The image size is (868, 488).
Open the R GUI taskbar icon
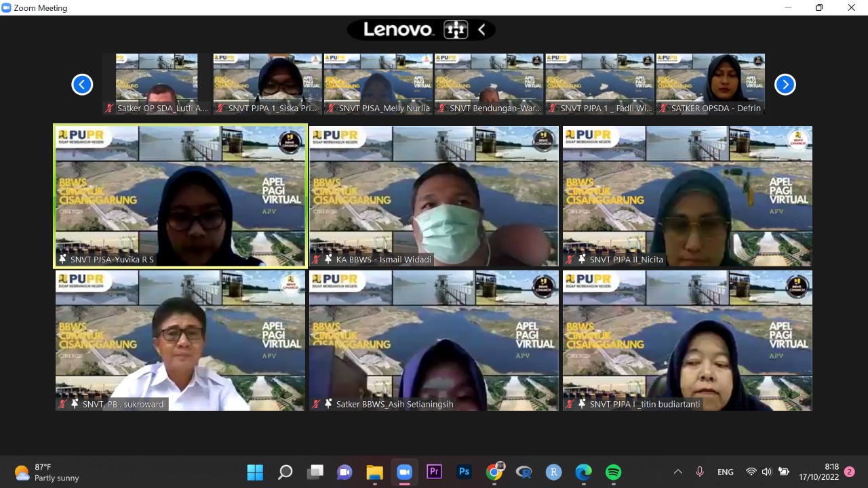point(524,472)
